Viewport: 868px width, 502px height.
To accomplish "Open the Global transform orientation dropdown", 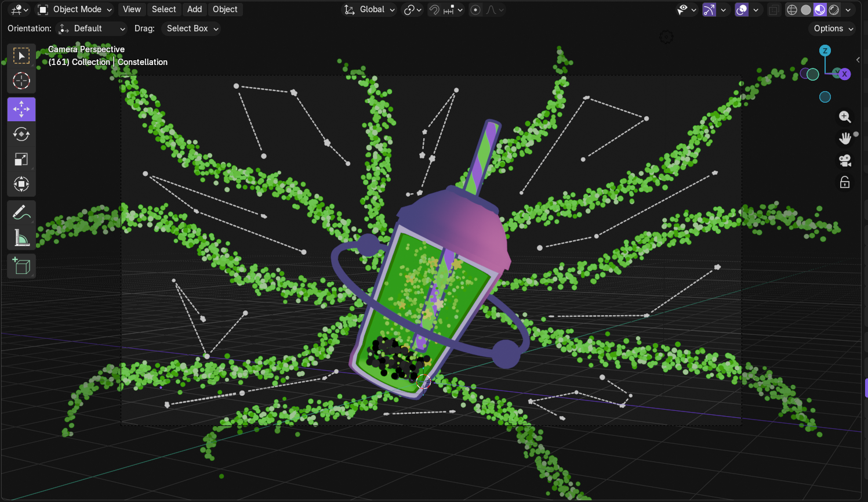I will (369, 9).
